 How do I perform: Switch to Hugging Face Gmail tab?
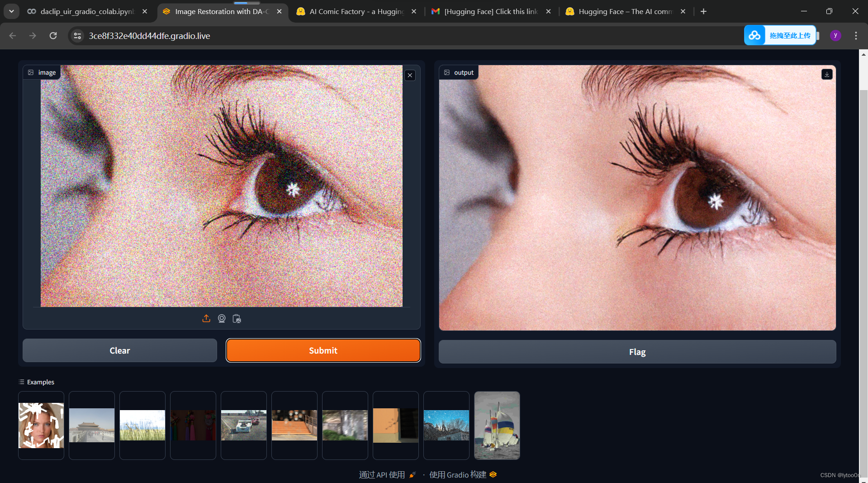pyautogui.click(x=491, y=11)
